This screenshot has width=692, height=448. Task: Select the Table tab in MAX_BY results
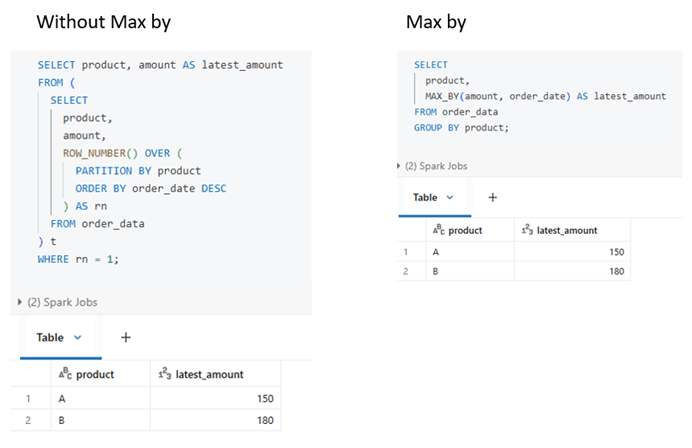[x=426, y=198]
